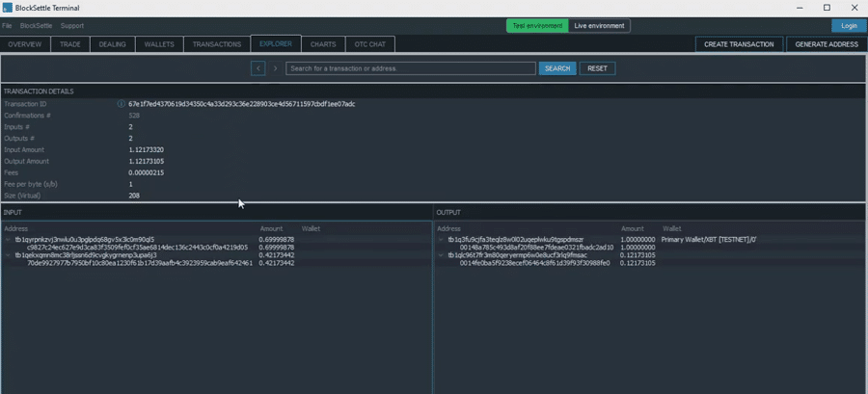The height and width of the screenshot is (394, 868).
Task: Collapse output address tb1q3fu9cjfa3teqlz8w0l02uqeplwku9tgspdmszr
Action: [x=442, y=240]
